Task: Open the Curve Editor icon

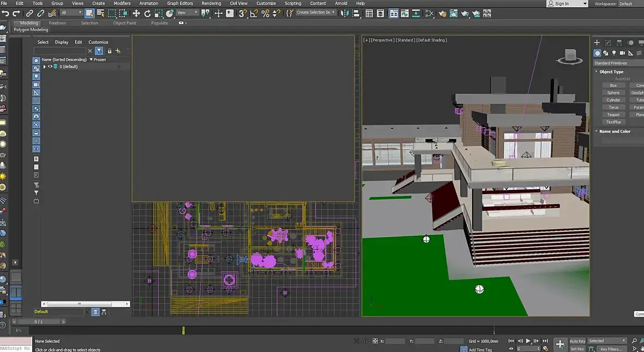Action: 404,14
